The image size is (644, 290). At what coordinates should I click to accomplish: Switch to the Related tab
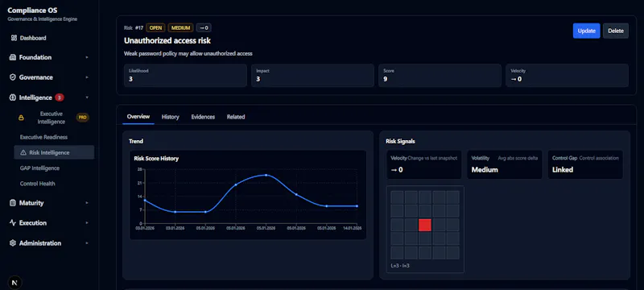pos(236,117)
